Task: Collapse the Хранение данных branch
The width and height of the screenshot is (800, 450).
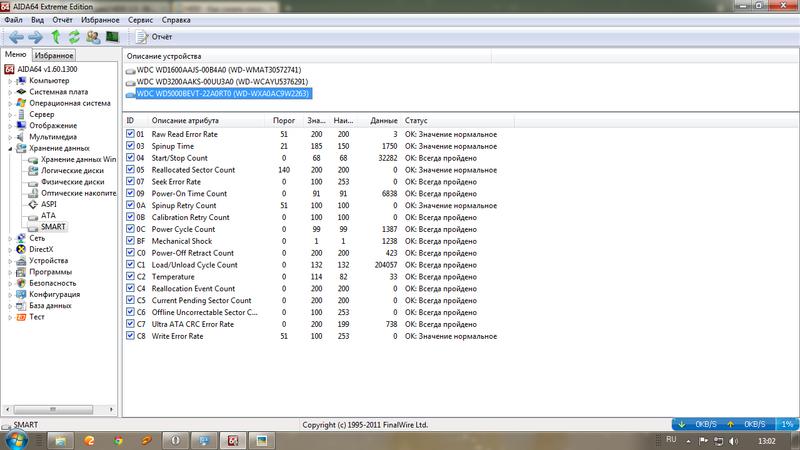Action: [10, 148]
